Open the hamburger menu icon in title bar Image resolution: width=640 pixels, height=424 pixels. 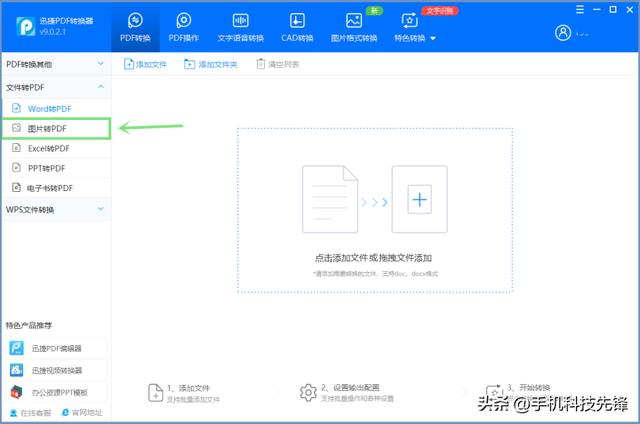click(580, 9)
